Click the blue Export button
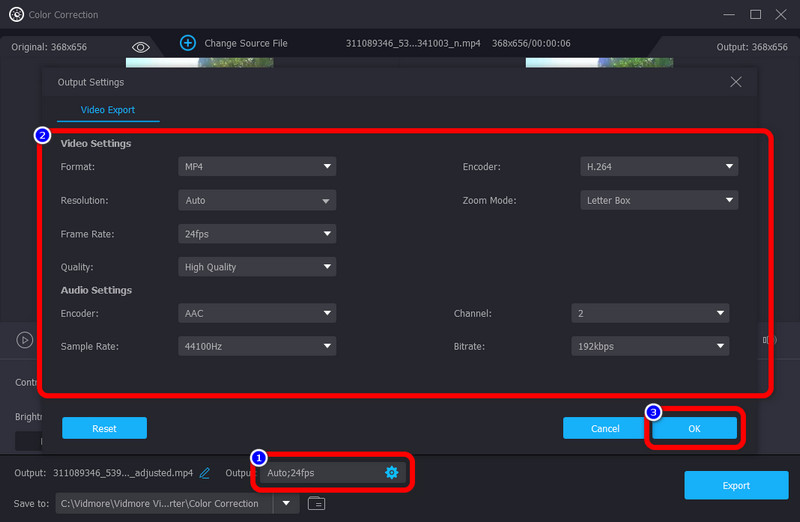Image resolution: width=800 pixels, height=522 pixels. 736,485
